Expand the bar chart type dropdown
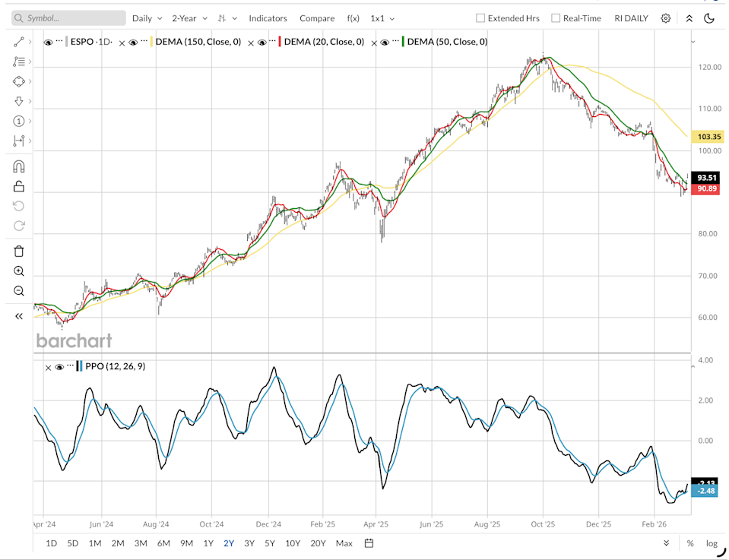729x560 pixels. [227, 18]
